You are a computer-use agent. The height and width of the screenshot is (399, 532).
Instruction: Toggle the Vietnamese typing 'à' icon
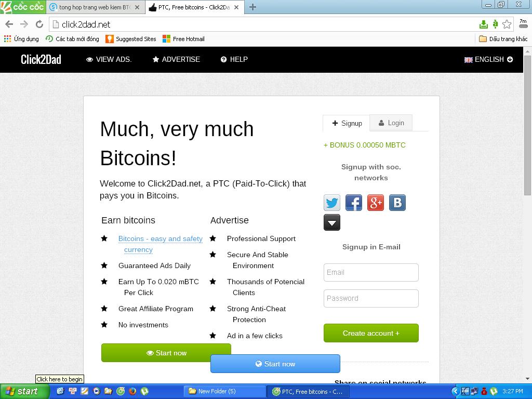pos(495,24)
